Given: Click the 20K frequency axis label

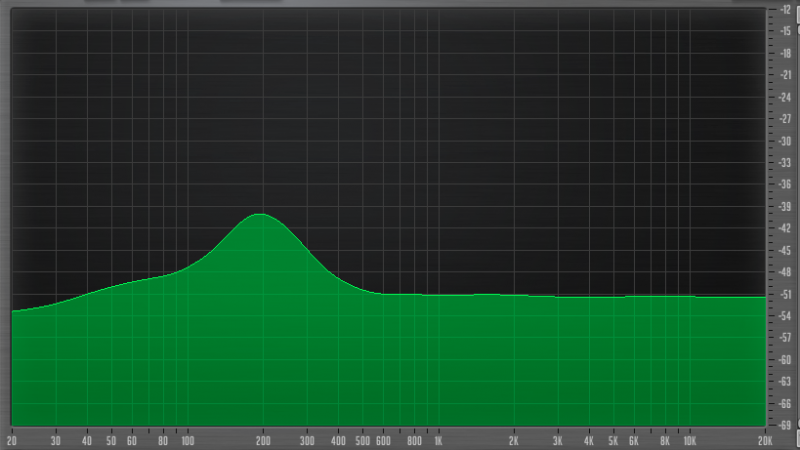Looking at the screenshot, I should pyautogui.click(x=765, y=440).
